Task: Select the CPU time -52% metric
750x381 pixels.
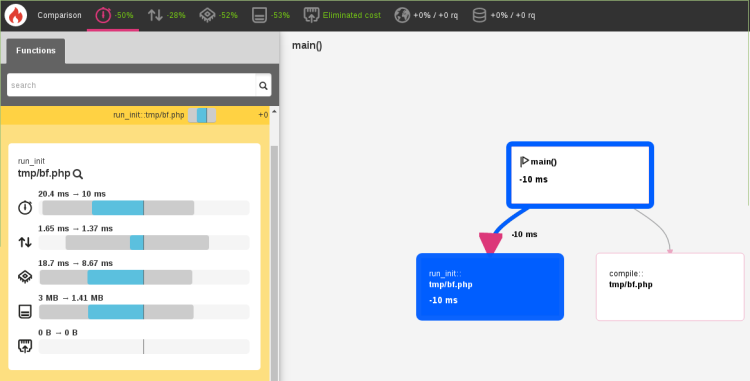Action: click(x=219, y=15)
